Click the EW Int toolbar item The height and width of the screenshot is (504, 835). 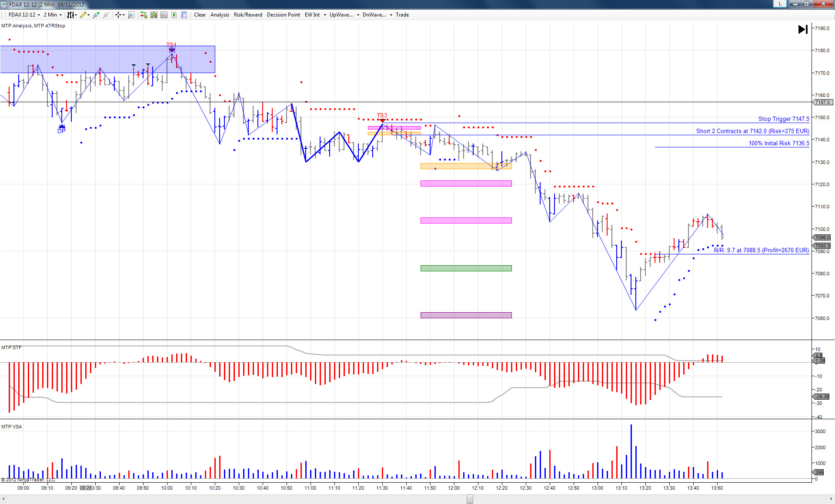[x=312, y=15]
